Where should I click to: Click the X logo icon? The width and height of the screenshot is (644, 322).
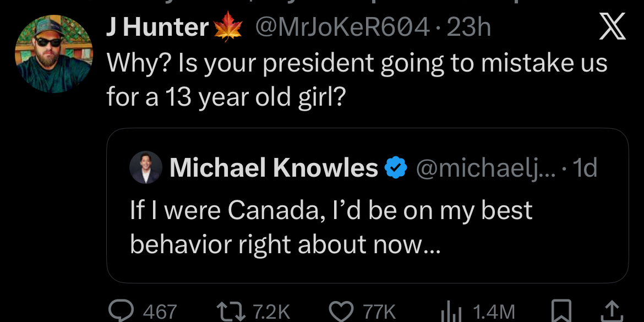coord(612,27)
